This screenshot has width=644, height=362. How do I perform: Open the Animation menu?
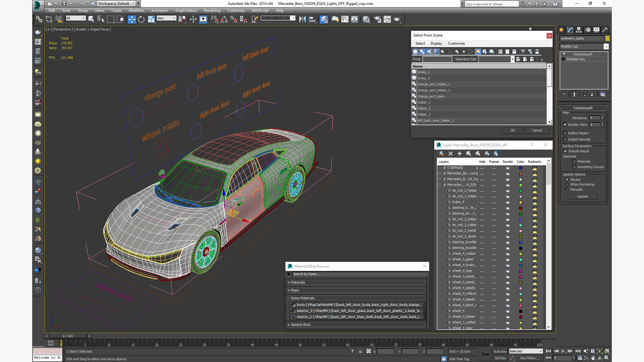[160, 10]
